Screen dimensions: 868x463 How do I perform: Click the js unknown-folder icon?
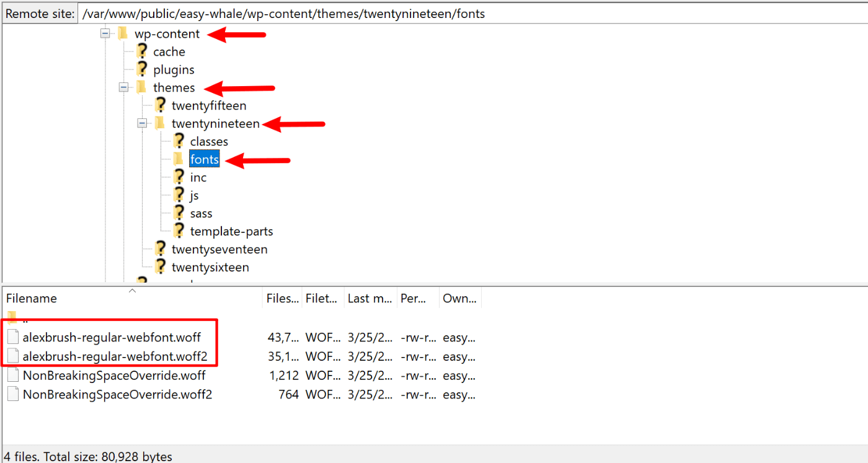click(x=179, y=195)
